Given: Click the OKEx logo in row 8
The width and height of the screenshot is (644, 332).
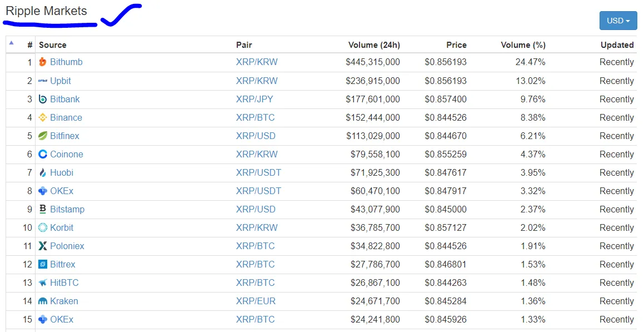Looking at the screenshot, I should (x=43, y=191).
